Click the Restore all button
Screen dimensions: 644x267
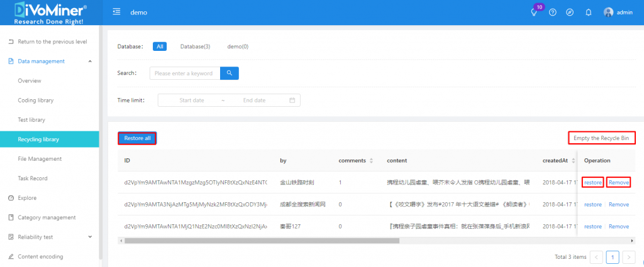pos(137,138)
